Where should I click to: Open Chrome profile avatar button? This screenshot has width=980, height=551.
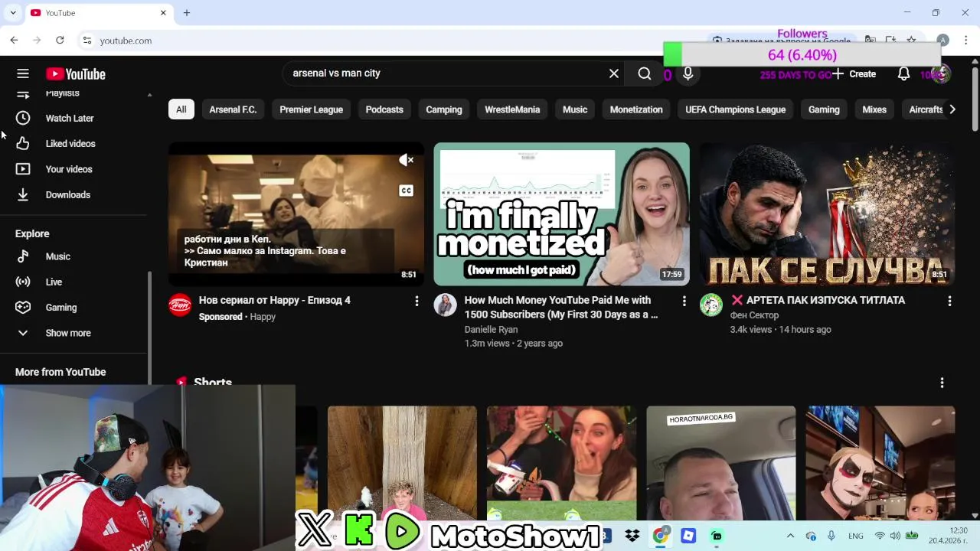(x=942, y=40)
